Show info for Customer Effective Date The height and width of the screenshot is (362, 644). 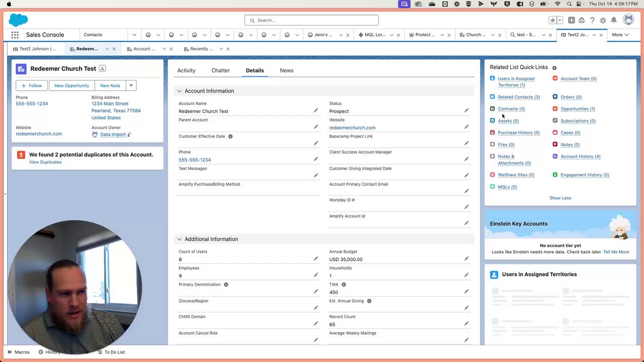tap(230, 136)
